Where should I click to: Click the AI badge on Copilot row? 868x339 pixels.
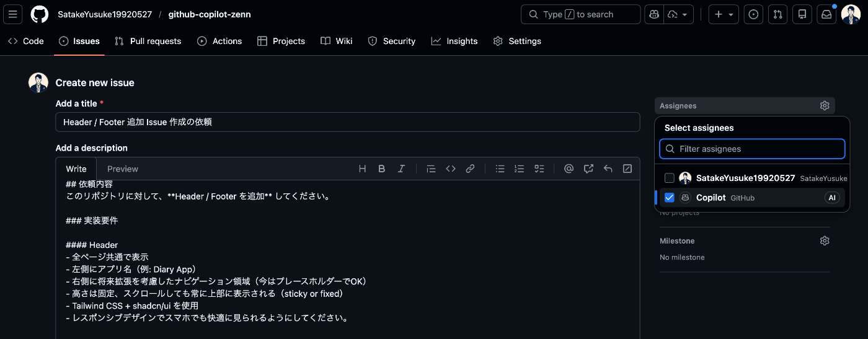click(x=832, y=198)
